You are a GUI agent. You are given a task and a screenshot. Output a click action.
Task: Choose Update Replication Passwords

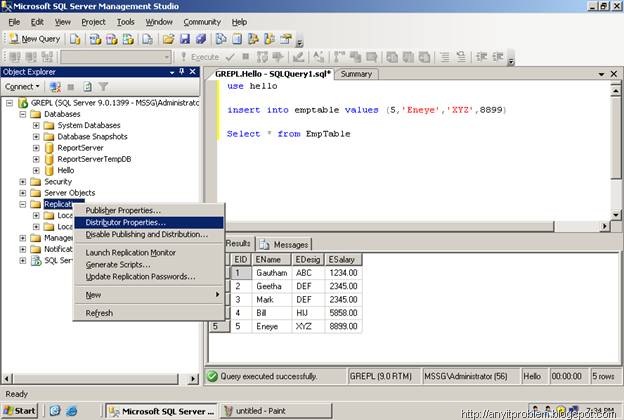click(x=149, y=276)
